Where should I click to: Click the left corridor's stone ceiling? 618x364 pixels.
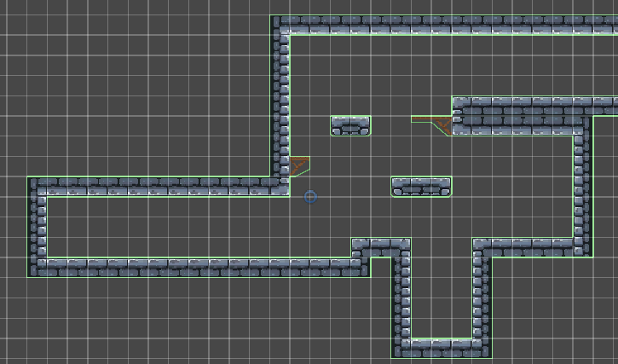(153, 187)
